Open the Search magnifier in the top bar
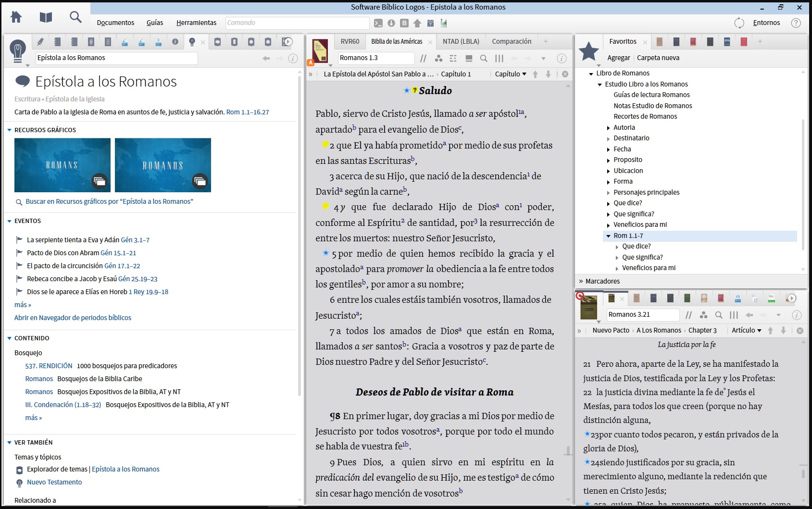Viewport: 812px width, 509px height. (x=75, y=17)
